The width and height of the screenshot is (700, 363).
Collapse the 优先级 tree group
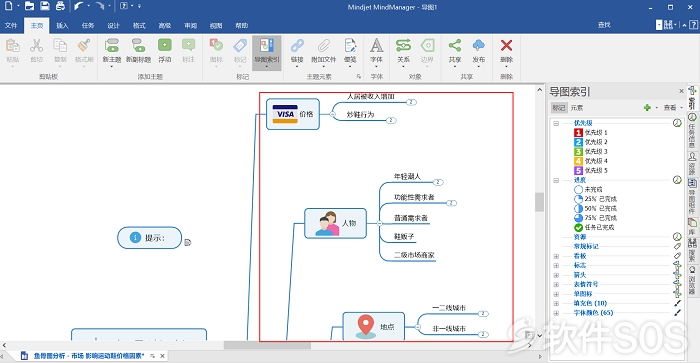[556, 123]
